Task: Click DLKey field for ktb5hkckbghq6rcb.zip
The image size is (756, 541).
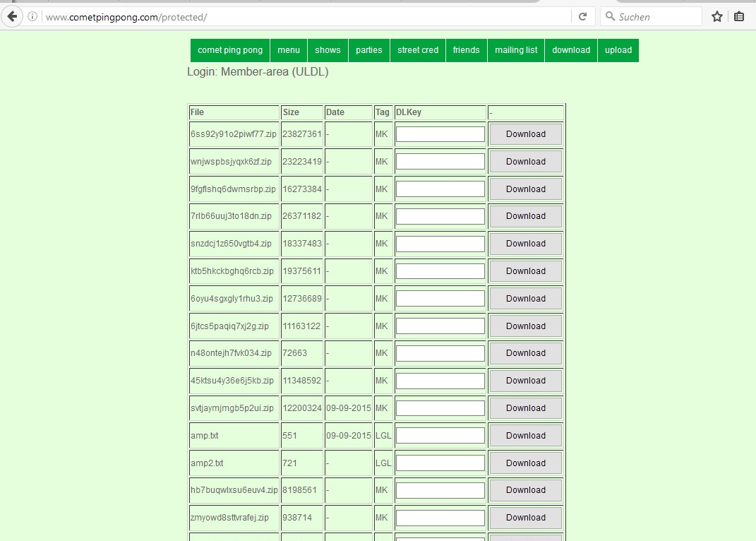Action: (440, 271)
